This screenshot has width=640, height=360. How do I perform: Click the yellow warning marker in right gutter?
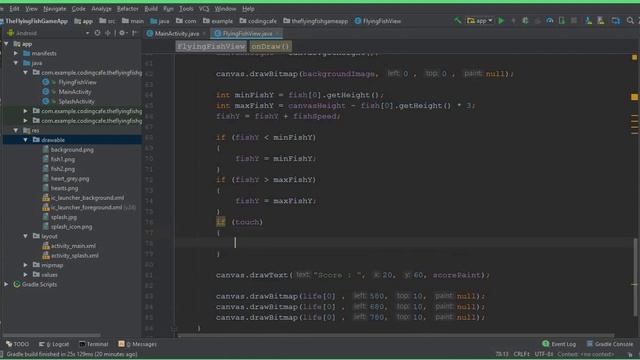[x=634, y=97]
